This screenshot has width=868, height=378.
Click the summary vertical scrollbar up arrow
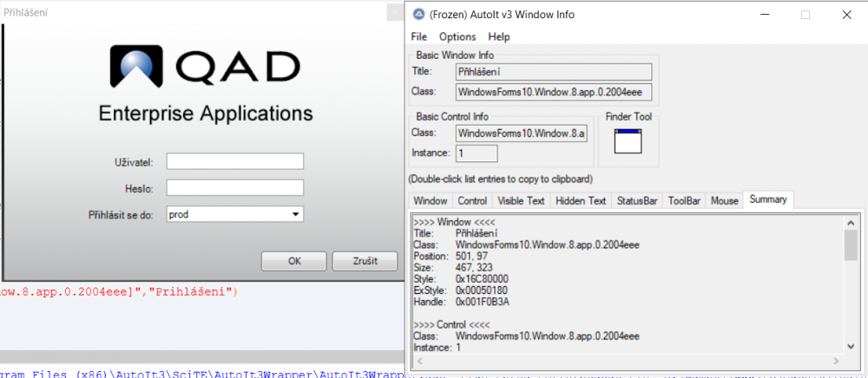pyautogui.click(x=851, y=222)
